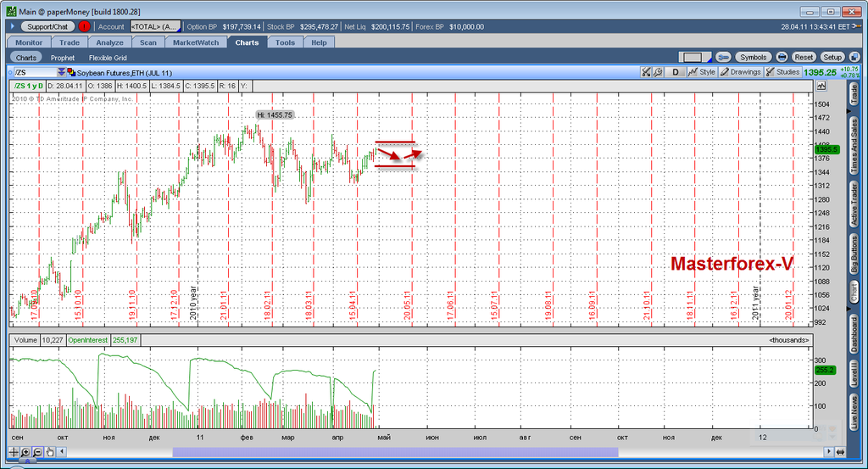The height and width of the screenshot is (469, 868).
Task: Click the scrollbar left arrow
Action: coord(62,452)
